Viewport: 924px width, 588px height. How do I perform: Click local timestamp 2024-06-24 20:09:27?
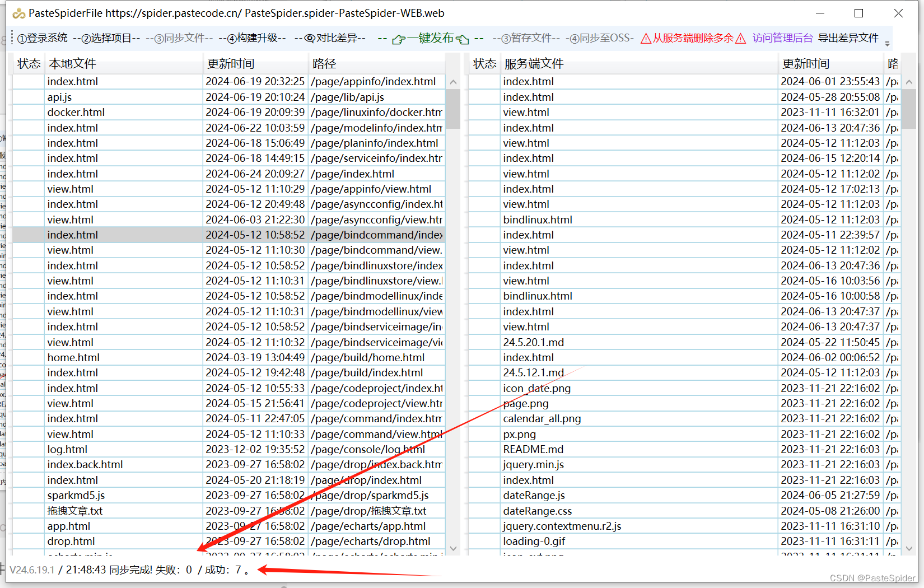[x=255, y=174]
